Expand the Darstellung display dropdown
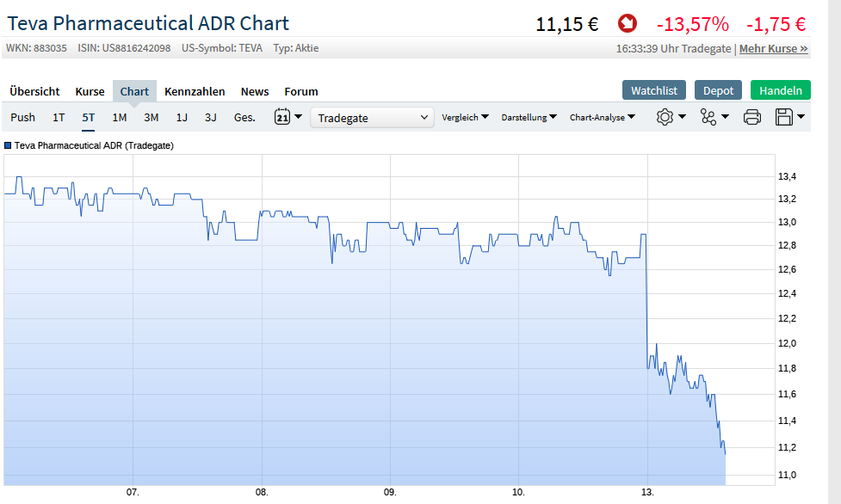Viewport: 841px width, 504px height. [x=529, y=117]
